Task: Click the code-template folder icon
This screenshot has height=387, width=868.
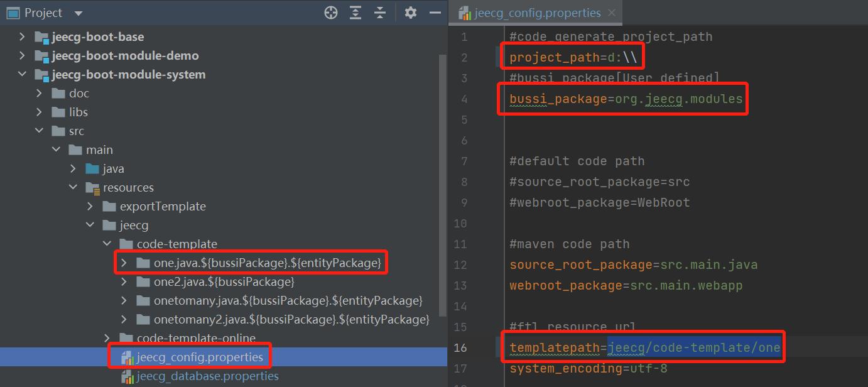Action: pos(126,244)
